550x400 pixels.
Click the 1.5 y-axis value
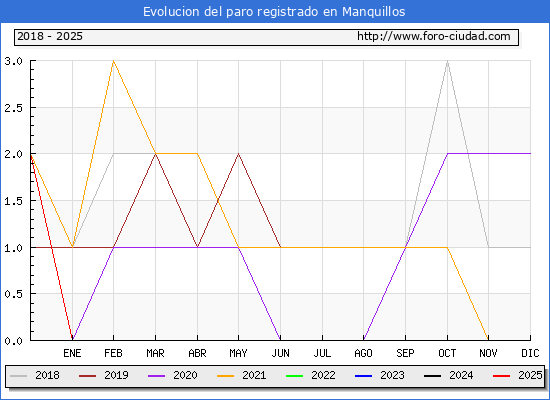click(13, 201)
